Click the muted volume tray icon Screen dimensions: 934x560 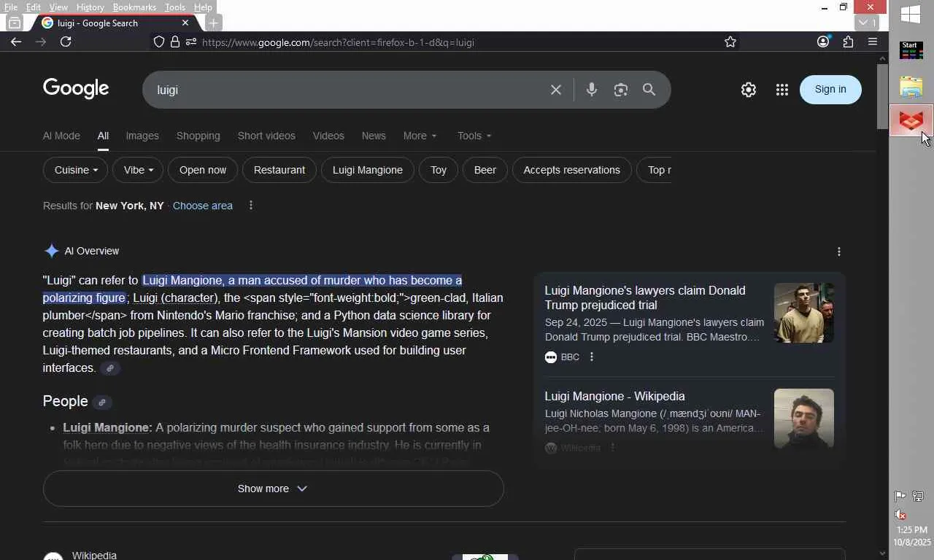point(901,514)
